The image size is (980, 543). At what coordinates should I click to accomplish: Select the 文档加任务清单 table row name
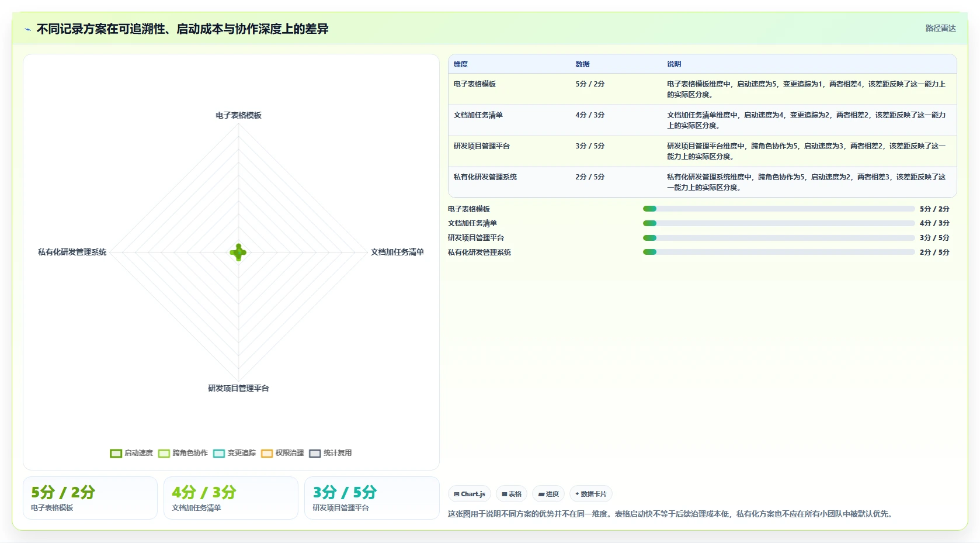click(x=478, y=115)
